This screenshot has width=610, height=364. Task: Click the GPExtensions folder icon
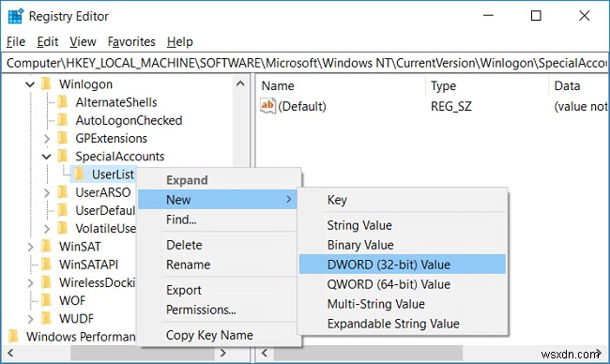click(63, 138)
